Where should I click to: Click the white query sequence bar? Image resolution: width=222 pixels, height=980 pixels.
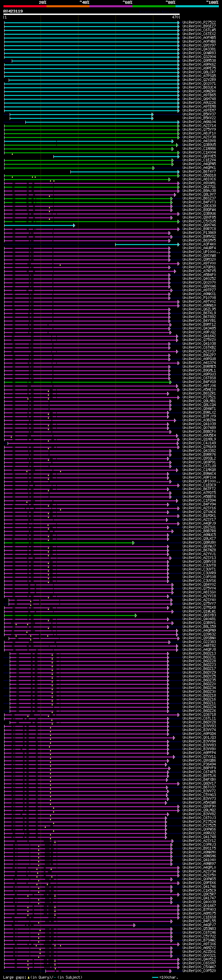coord(92,14)
